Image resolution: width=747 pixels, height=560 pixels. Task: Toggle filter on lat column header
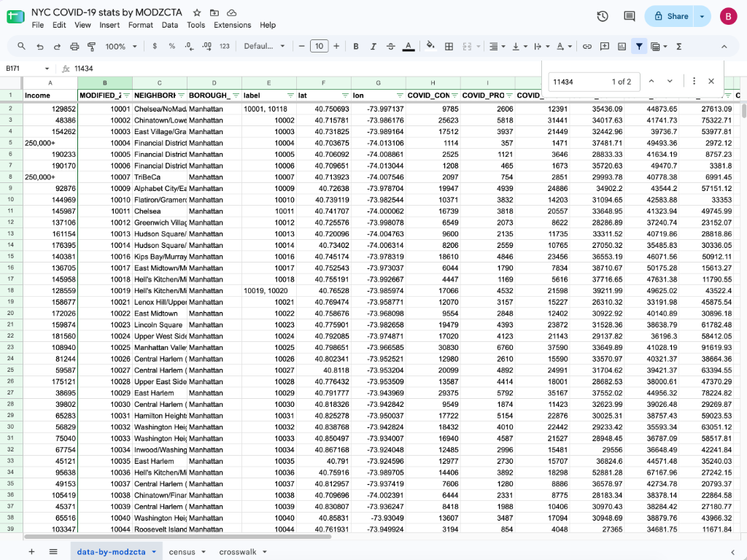[345, 96]
